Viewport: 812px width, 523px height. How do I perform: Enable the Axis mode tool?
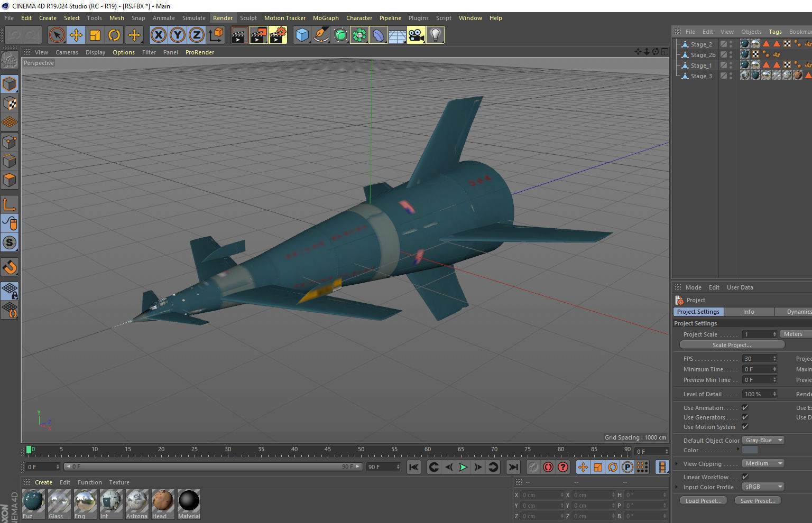(x=10, y=204)
